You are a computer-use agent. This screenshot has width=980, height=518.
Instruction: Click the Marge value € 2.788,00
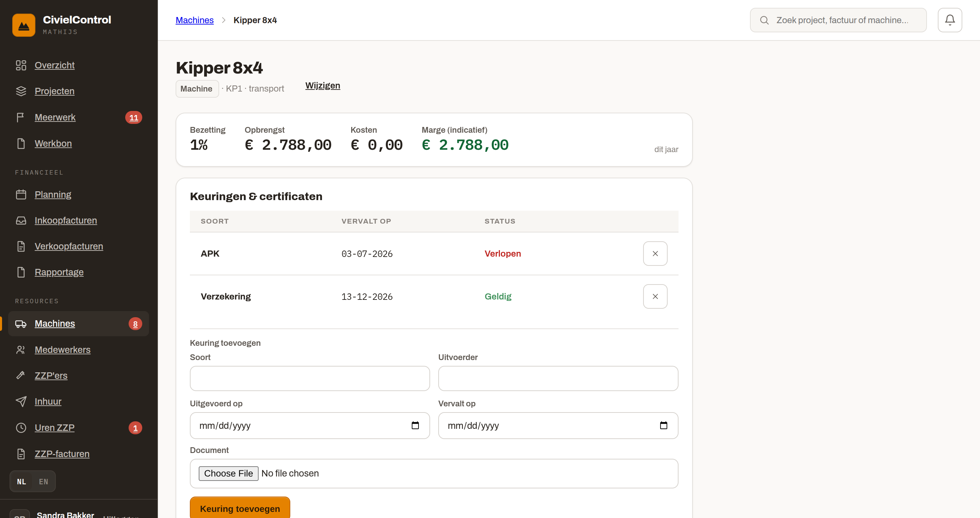point(465,145)
